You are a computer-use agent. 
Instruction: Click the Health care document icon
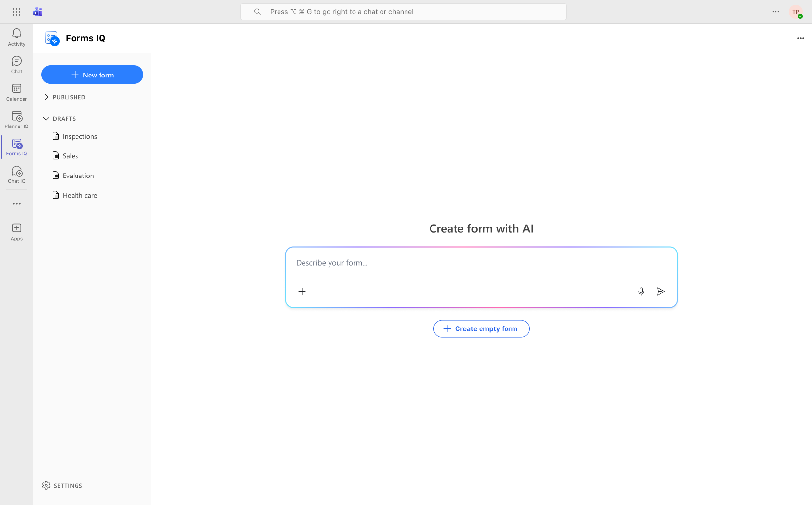coord(56,195)
